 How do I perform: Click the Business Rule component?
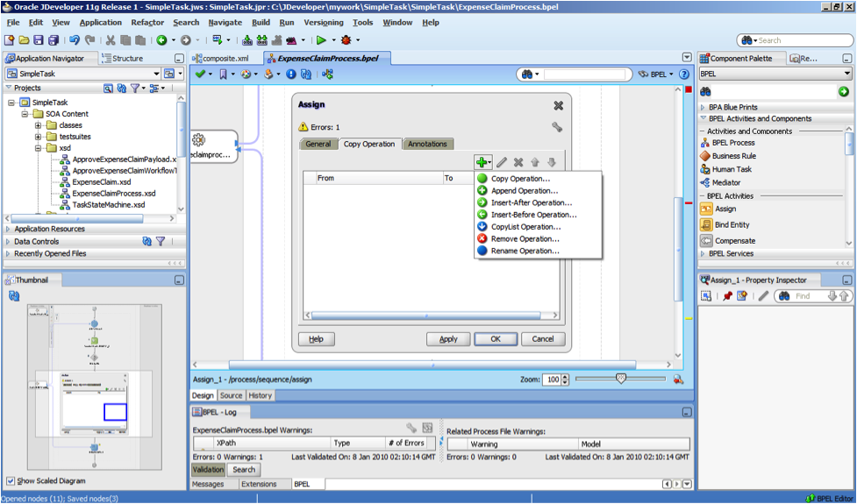733,156
